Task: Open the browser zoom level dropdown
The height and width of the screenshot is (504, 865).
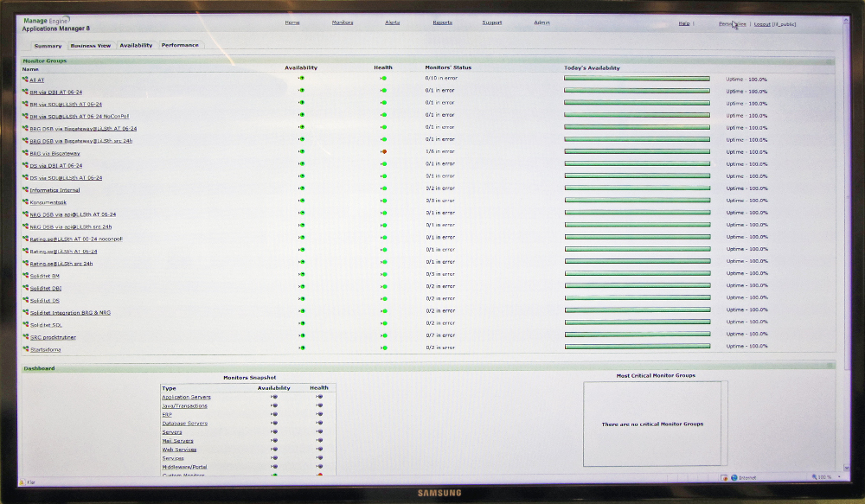Action: click(840, 477)
